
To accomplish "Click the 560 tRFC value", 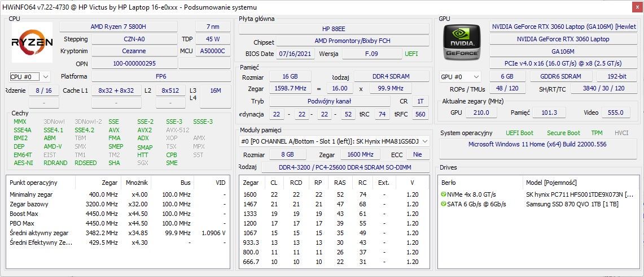I will pos(420,114).
